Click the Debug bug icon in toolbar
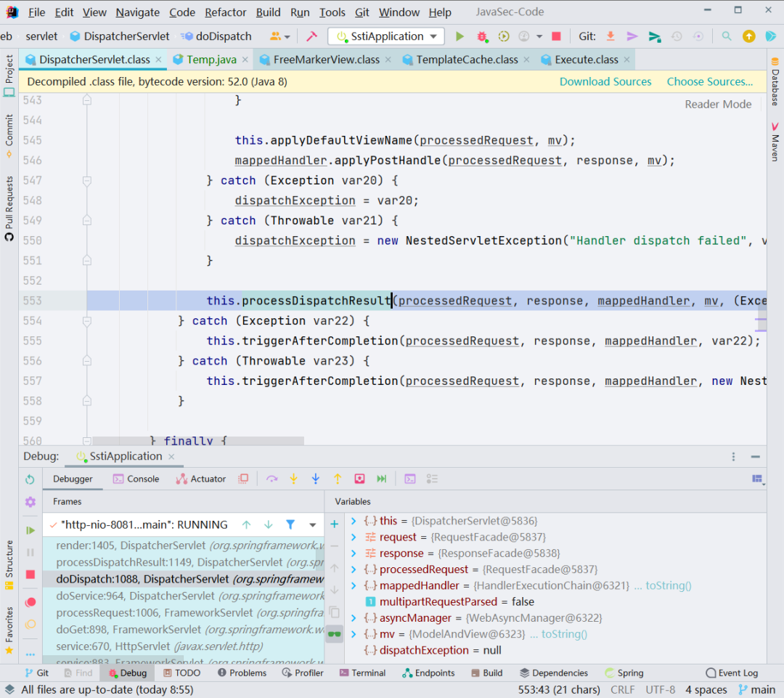 482,36
